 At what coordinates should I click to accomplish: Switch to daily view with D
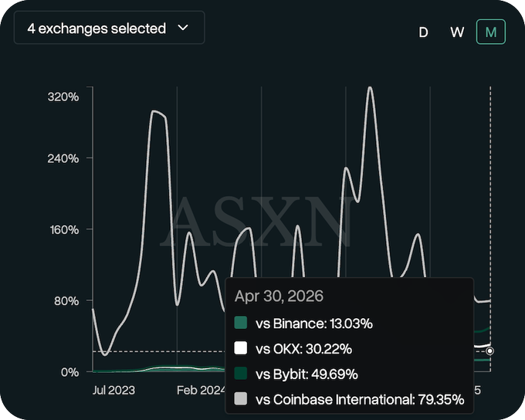(423, 32)
